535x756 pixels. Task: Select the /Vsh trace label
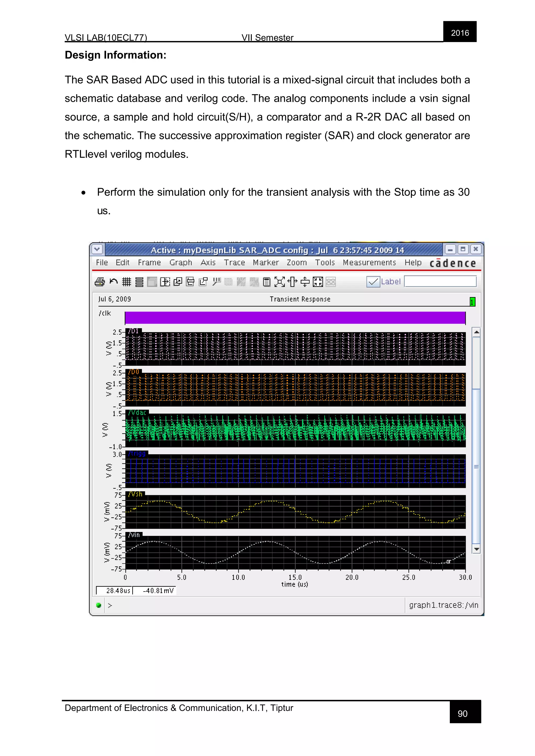tap(135, 494)
